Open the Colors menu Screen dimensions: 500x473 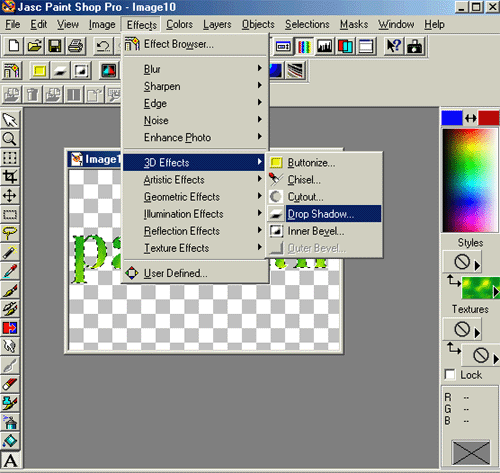[179, 24]
